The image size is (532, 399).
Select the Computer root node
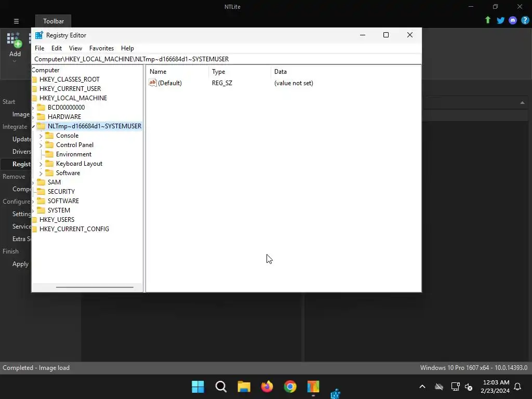click(46, 70)
